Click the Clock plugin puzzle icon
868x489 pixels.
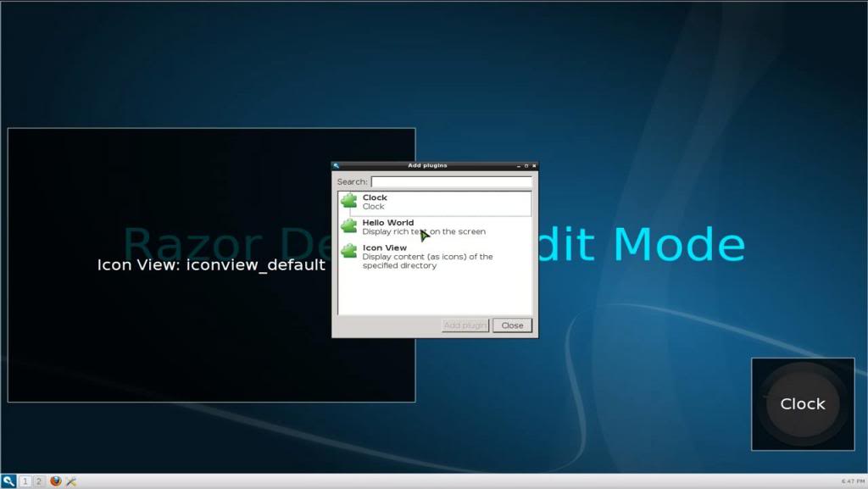coord(348,202)
